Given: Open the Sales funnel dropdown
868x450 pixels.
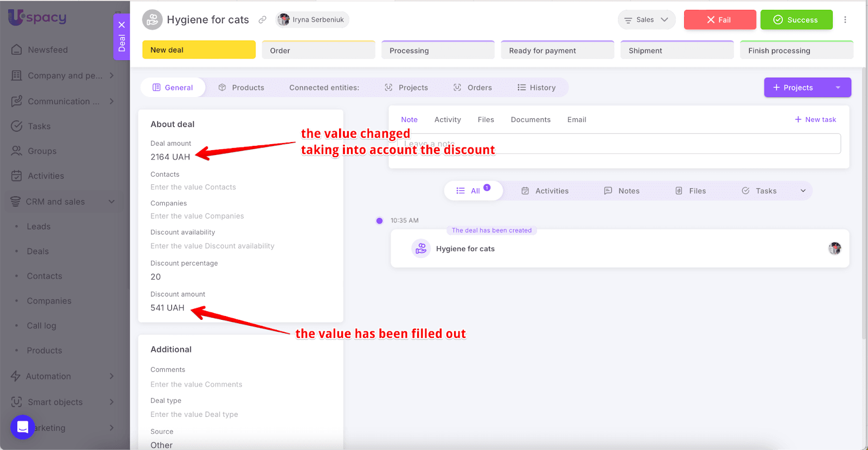Looking at the screenshot, I should tap(646, 20).
